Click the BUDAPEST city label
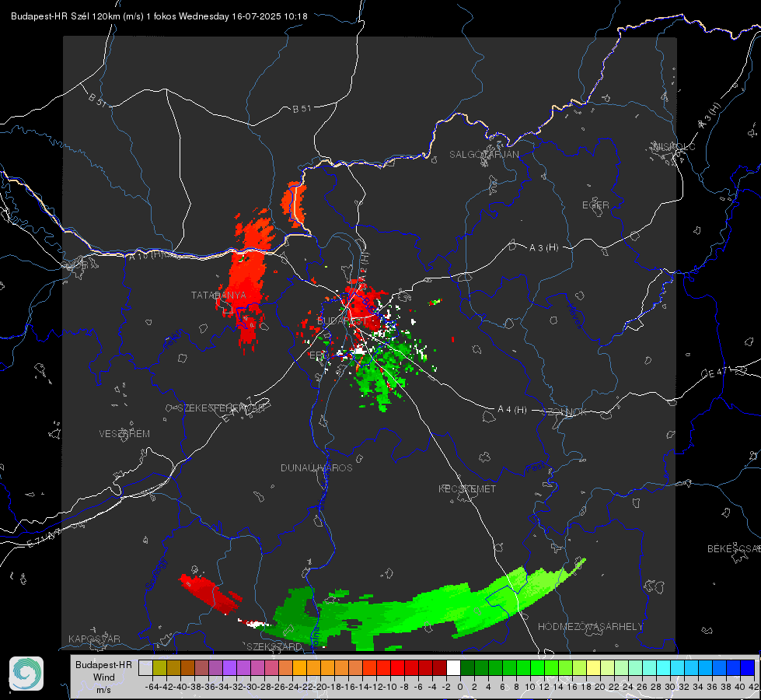 (342, 321)
